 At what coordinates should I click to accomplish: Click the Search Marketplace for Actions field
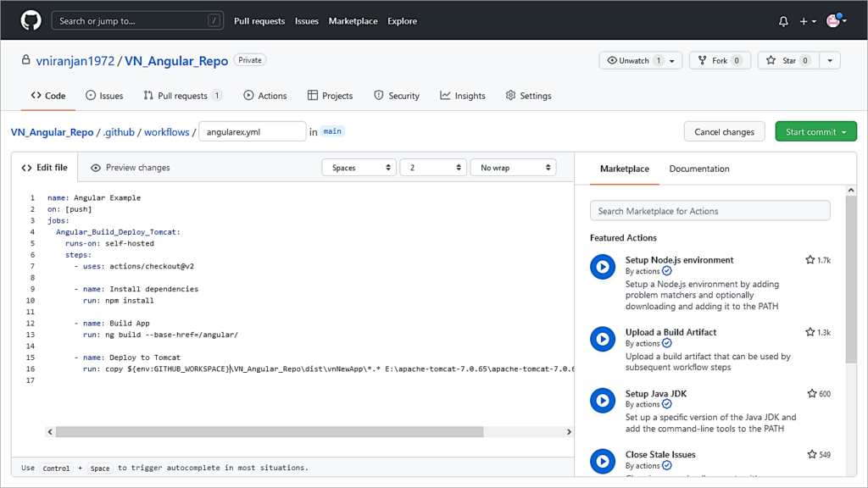(709, 210)
